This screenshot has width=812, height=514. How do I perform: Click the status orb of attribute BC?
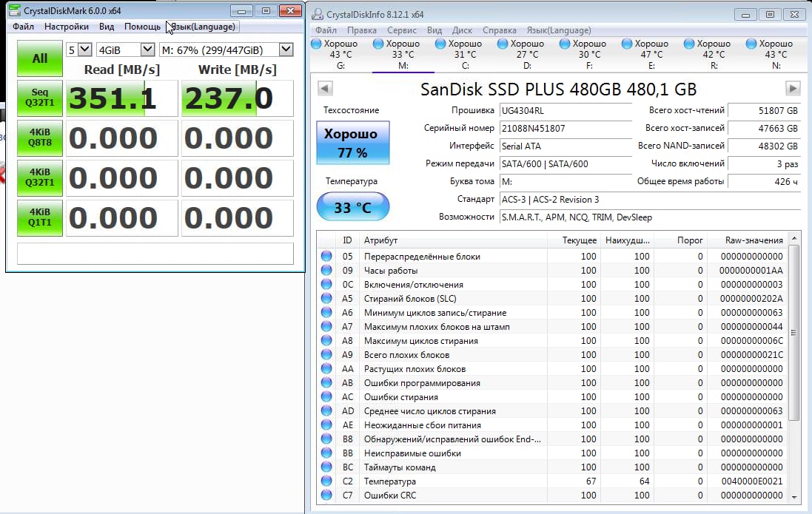[326, 467]
